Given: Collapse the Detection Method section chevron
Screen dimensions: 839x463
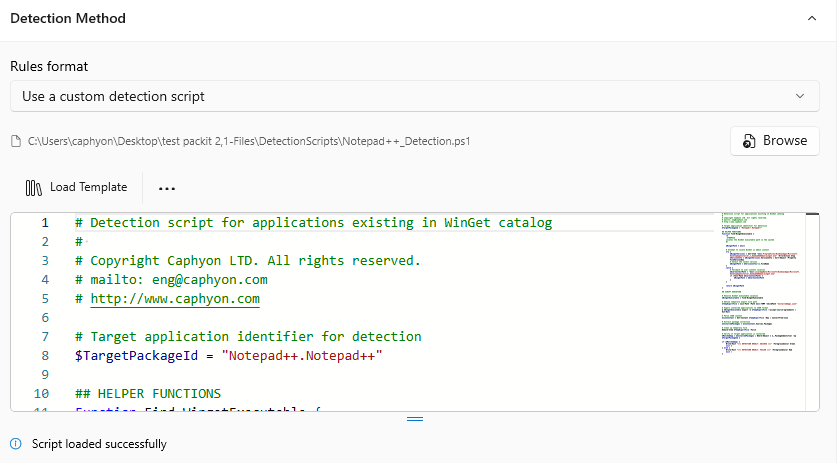Looking at the screenshot, I should tap(810, 18).
